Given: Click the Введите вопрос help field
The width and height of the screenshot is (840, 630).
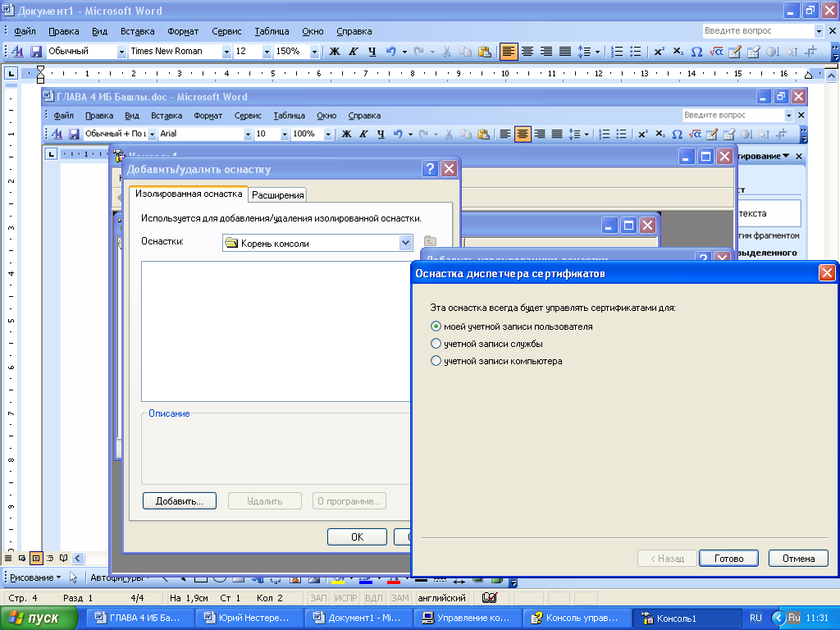Looking at the screenshot, I should [758, 31].
